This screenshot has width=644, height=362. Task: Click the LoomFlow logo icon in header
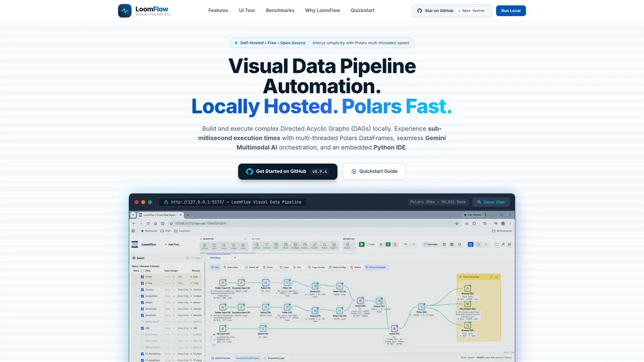(x=125, y=11)
